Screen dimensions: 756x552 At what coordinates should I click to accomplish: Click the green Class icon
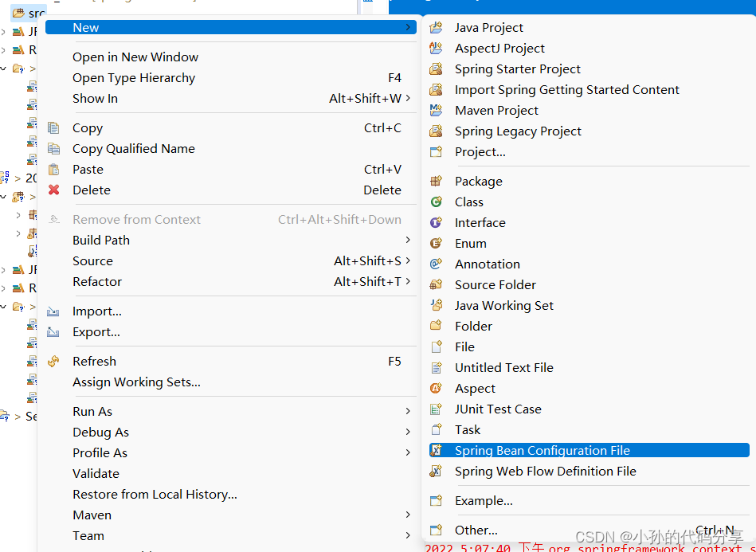[x=436, y=202]
